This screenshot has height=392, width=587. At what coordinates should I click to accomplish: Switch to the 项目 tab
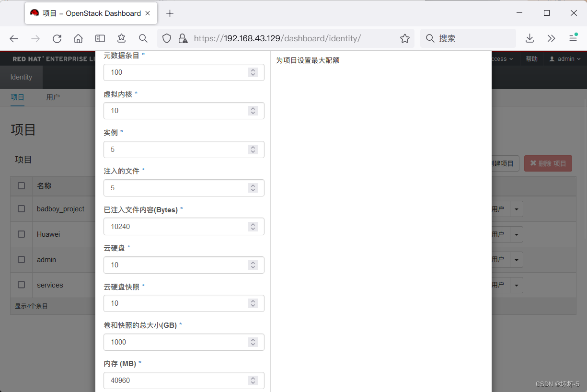pyautogui.click(x=18, y=97)
